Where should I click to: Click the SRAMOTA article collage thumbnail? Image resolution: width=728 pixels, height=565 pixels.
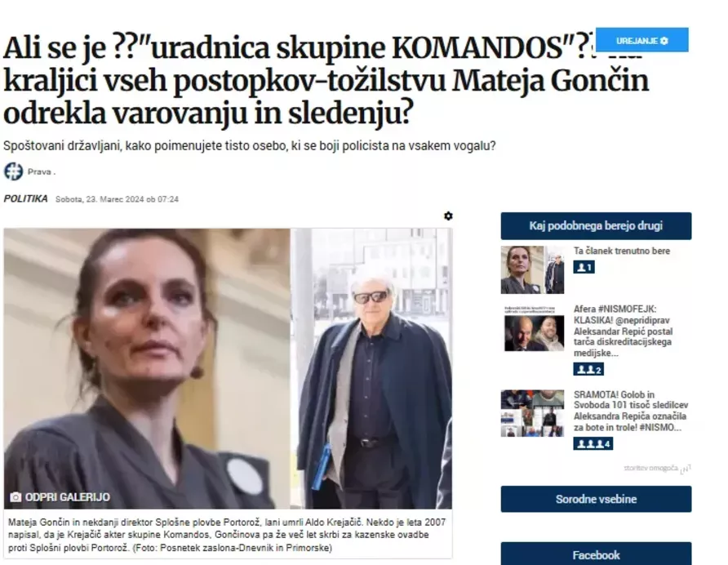tap(533, 413)
